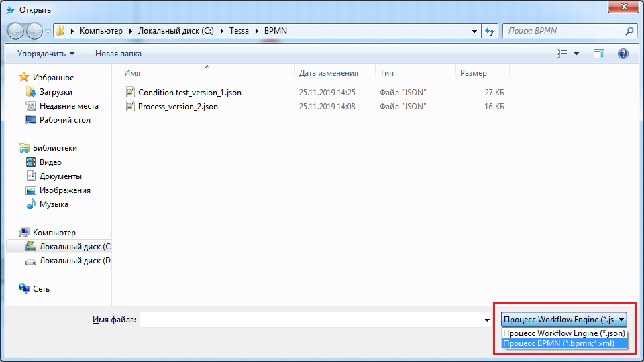
Task: Select 'Рабочий стол' in favorites
Action: pos(64,120)
